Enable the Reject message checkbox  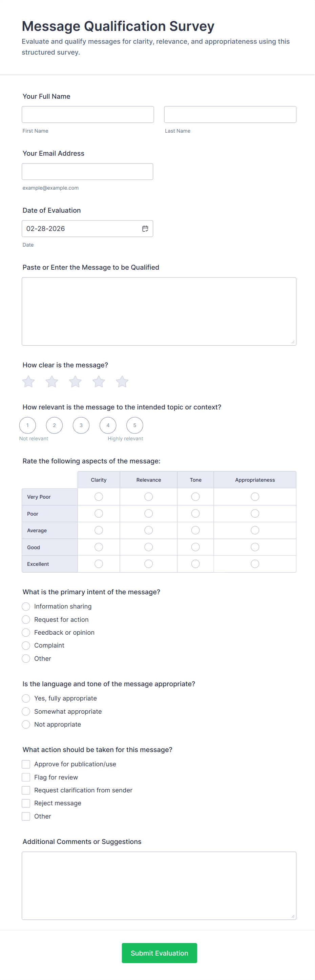(26, 803)
